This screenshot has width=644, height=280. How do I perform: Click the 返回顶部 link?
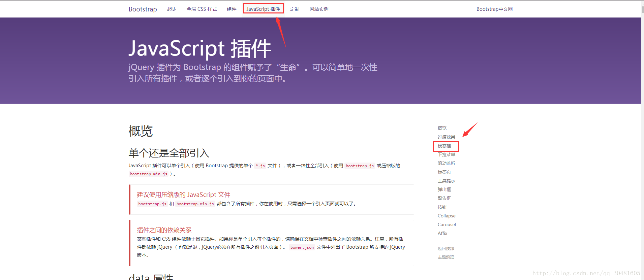(446, 248)
